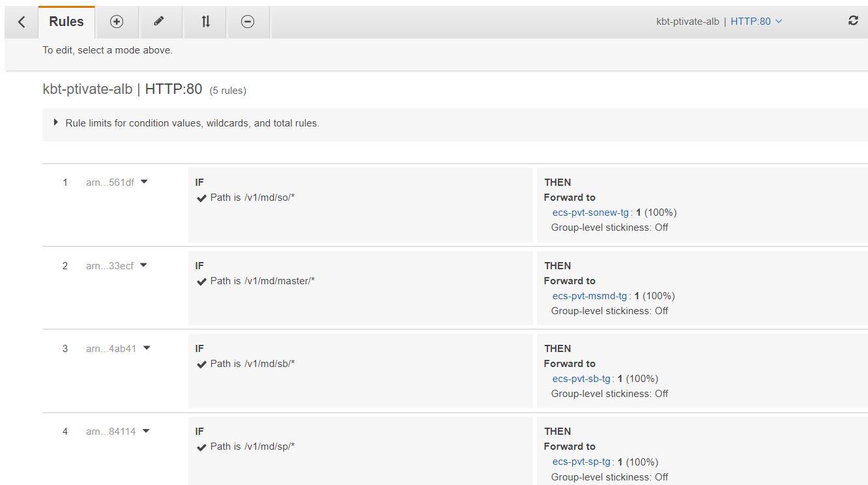
Task: Click the path condition /v1/md/sp/*
Action: 270,447
